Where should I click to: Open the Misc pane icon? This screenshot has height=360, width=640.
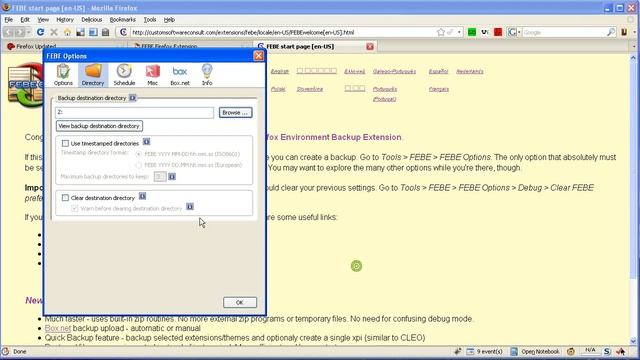pyautogui.click(x=152, y=75)
